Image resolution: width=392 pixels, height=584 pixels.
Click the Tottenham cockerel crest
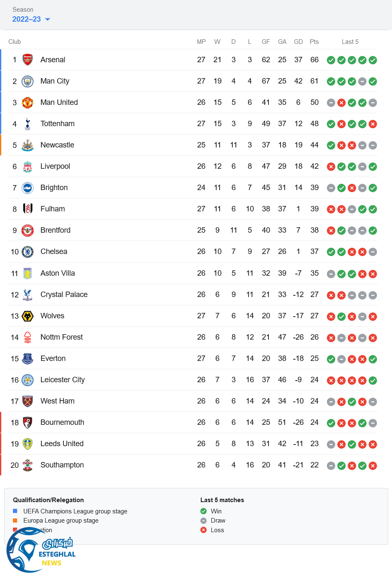click(x=28, y=124)
